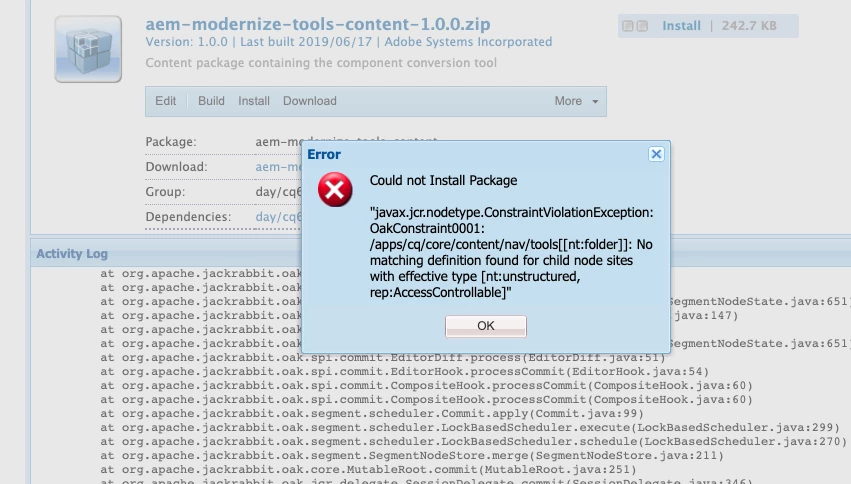Screen dimensions: 851x484
Task: Click Build in the package toolbar
Action: [211, 101]
